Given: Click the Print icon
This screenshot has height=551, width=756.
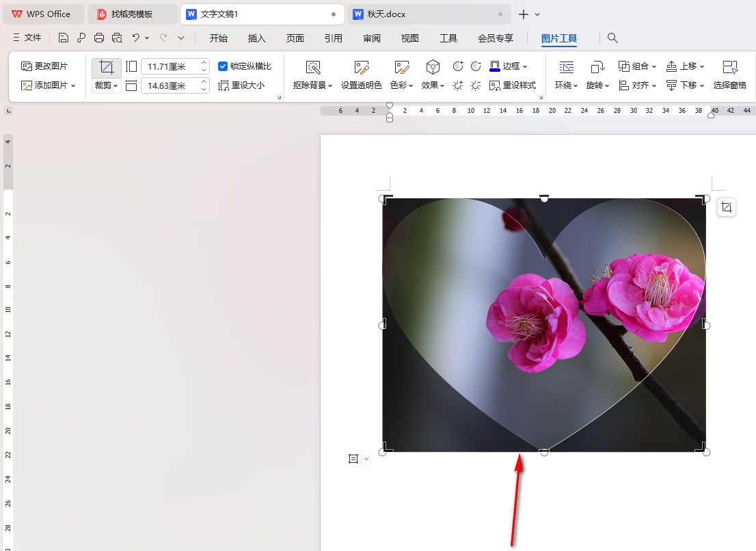Looking at the screenshot, I should pos(99,38).
